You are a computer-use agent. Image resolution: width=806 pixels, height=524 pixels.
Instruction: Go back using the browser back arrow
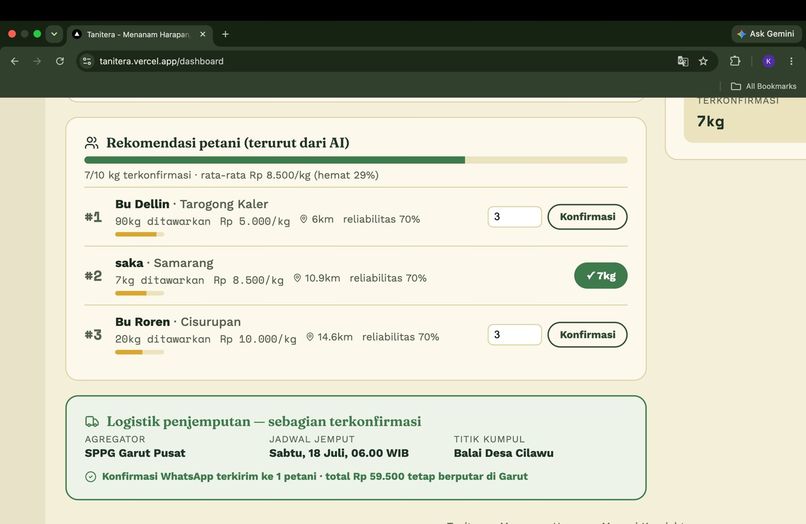(14, 61)
